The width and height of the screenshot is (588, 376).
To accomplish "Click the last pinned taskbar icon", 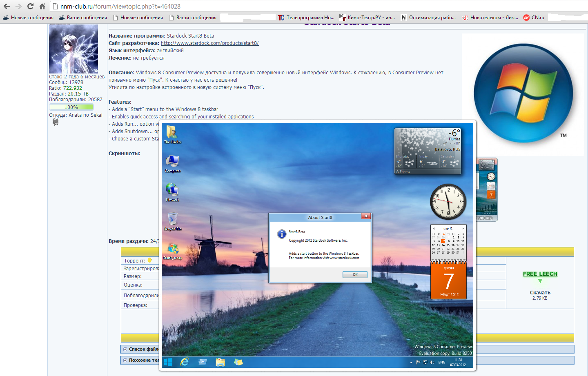I will [238, 362].
